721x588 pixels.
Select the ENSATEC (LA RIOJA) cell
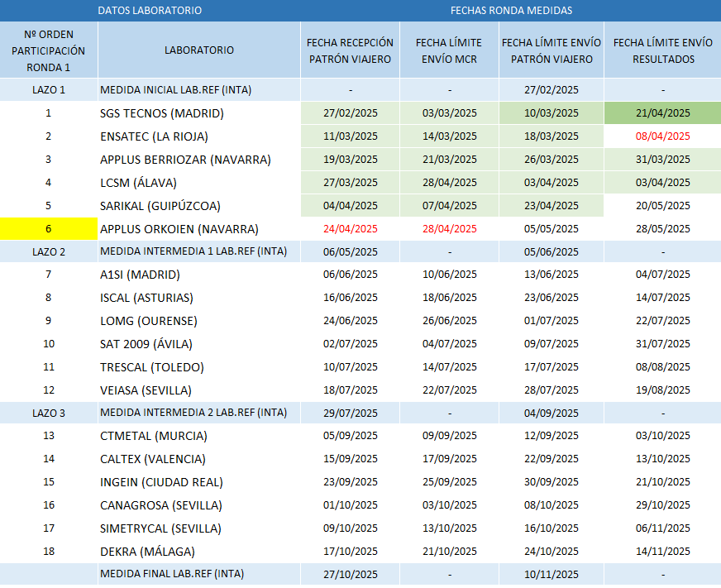(x=199, y=136)
